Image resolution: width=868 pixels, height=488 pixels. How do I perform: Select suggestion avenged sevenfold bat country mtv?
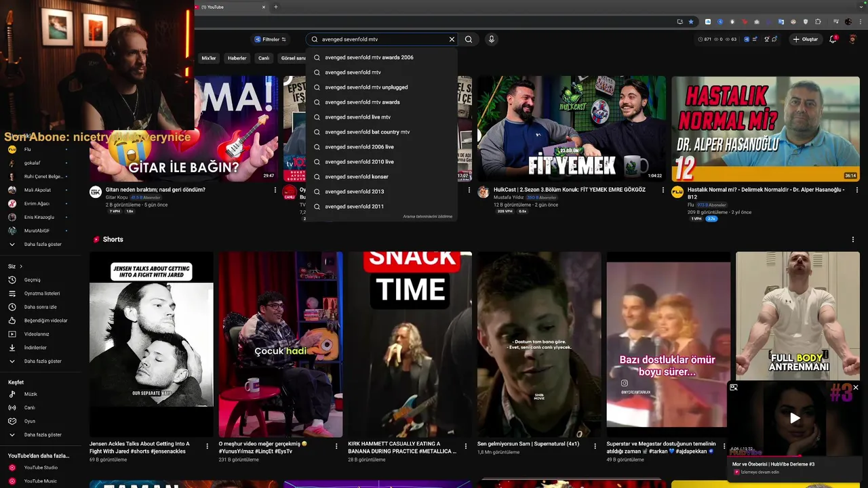tap(381, 132)
